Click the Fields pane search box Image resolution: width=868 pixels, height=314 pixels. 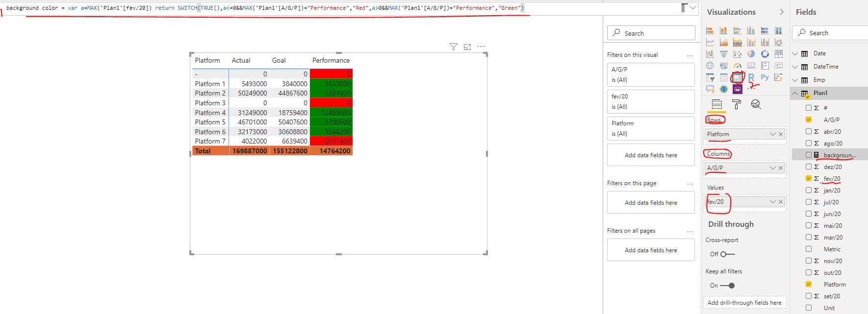[x=830, y=33]
